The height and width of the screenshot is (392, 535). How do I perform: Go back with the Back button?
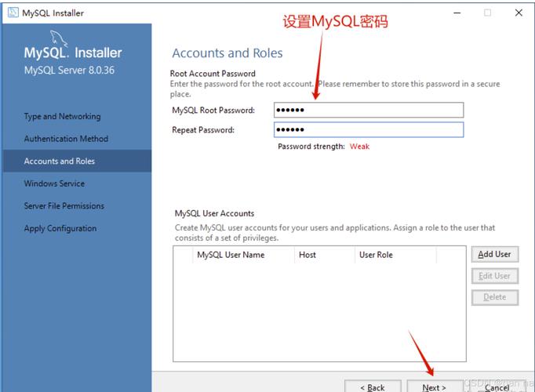(x=373, y=387)
